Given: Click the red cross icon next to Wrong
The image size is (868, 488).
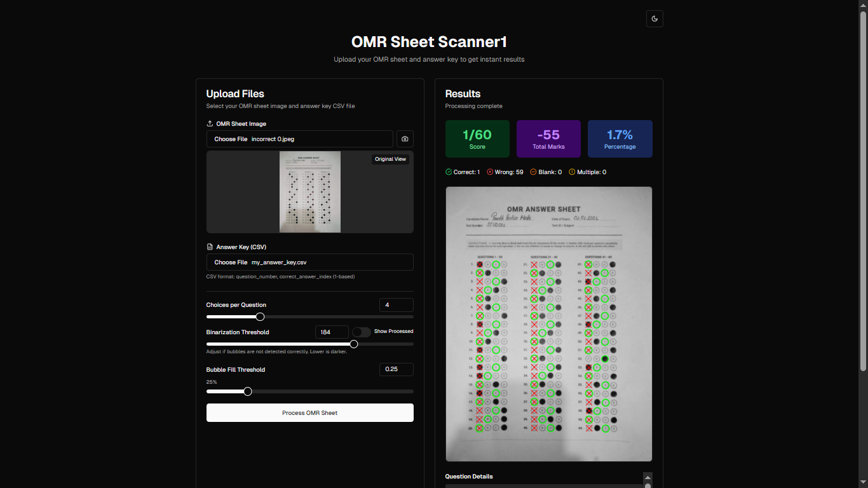Looking at the screenshot, I should tap(489, 172).
